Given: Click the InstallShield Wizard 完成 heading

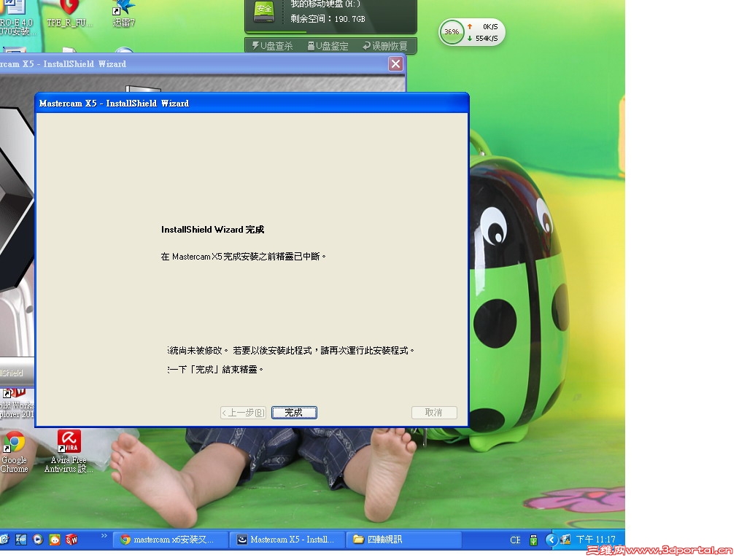Looking at the screenshot, I should coord(212,230).
